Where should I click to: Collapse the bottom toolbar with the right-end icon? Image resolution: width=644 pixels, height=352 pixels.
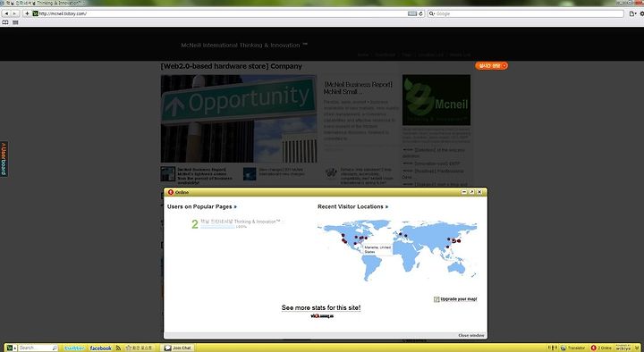(638, 348)
